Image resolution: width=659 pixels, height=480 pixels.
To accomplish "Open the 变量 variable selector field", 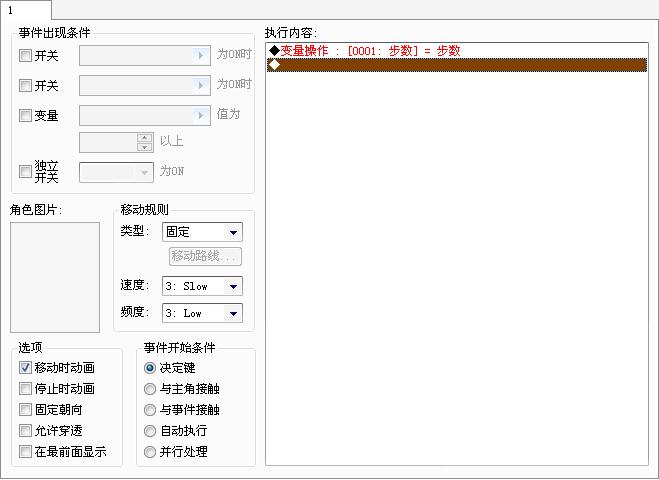I will pyautogui.click(x=145, y=115).
